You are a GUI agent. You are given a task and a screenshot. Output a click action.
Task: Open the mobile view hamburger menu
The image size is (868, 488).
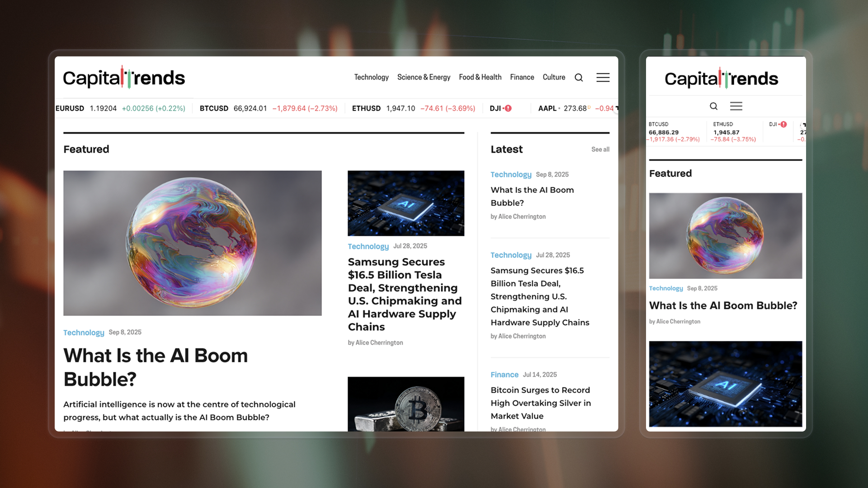click(x=736, y=106)
